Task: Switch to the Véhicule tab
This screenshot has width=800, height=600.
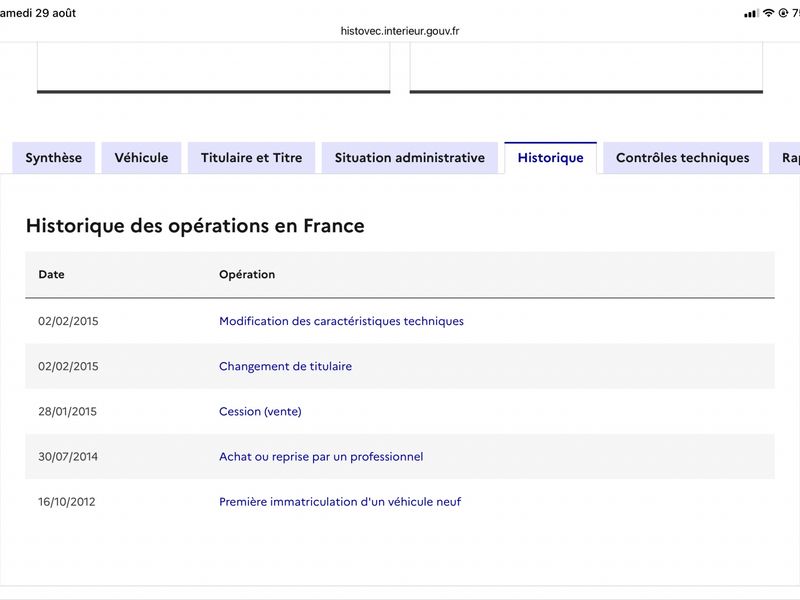Action: [x=141, y=158]
